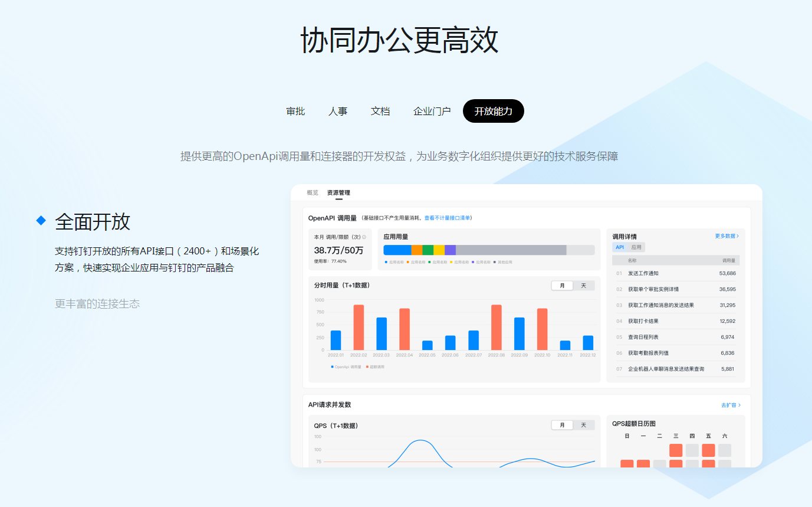812x507 pixels.
Task: Click the QPS超额日历图 title
Action: (x=633, y=424)
